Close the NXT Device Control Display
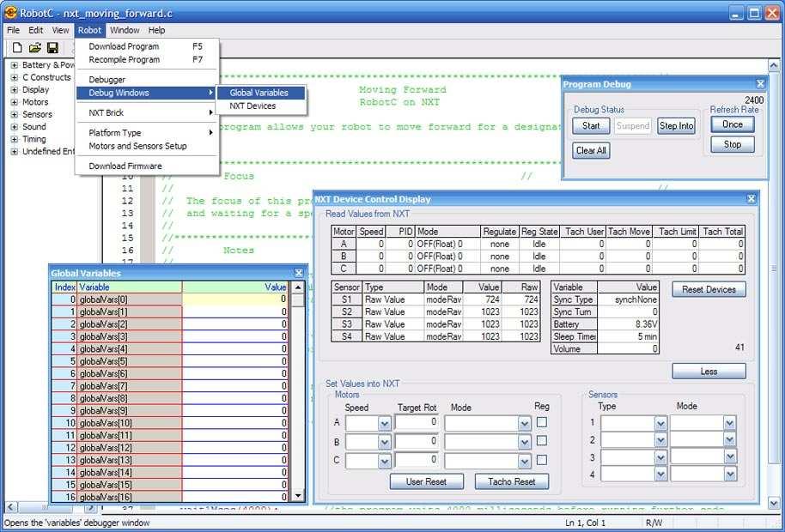 [x=752, y=199]
